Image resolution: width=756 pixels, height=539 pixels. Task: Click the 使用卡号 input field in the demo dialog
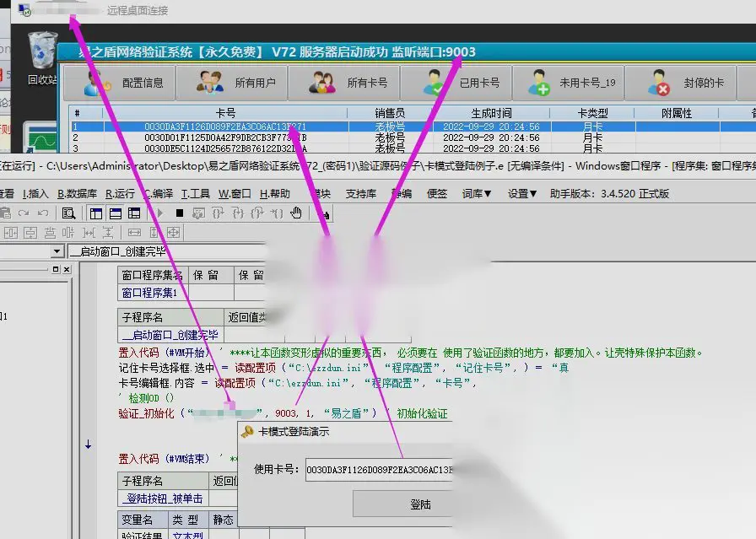(x=379, y=470)
